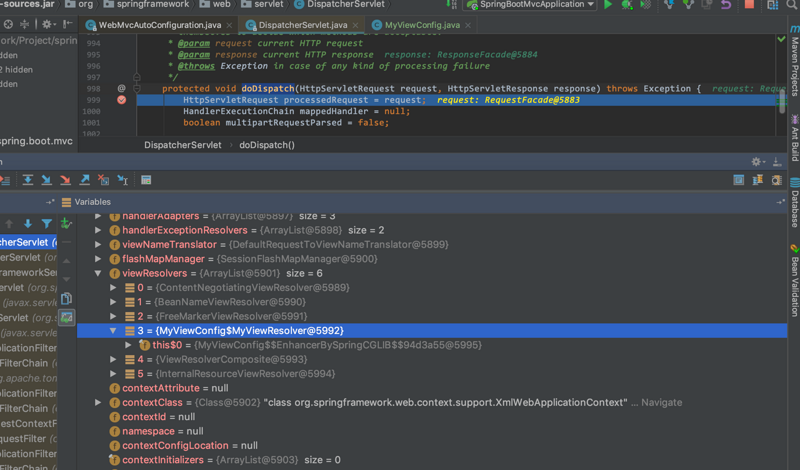The image size is (800, 470).
Task: Click threads view icon in debug toolbar right
Action: [x=758, y=180]
